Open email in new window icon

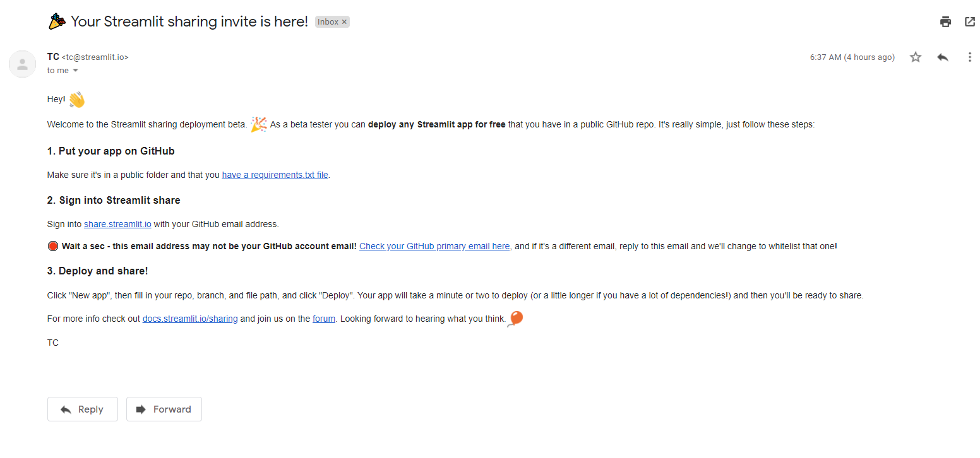pos(970,22)
